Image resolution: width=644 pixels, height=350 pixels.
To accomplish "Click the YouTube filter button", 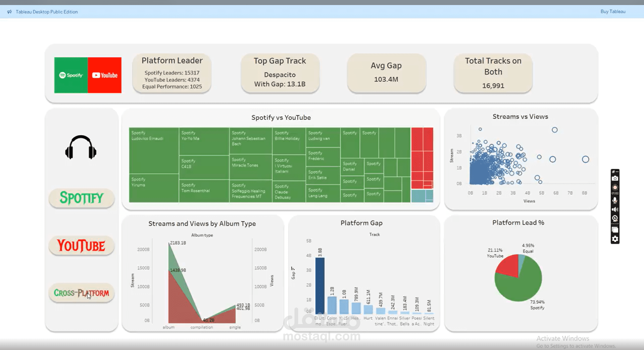I will [82, 245].
